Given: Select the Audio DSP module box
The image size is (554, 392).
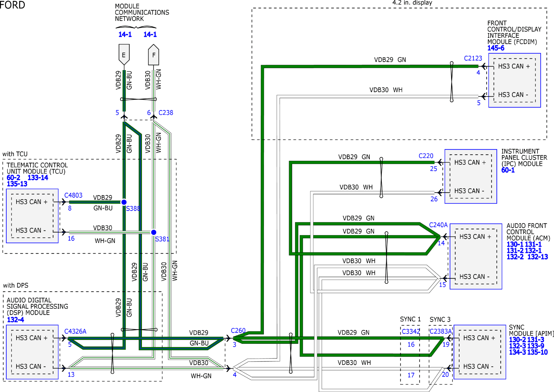Looking at the screenshot, I should (32, 352).
